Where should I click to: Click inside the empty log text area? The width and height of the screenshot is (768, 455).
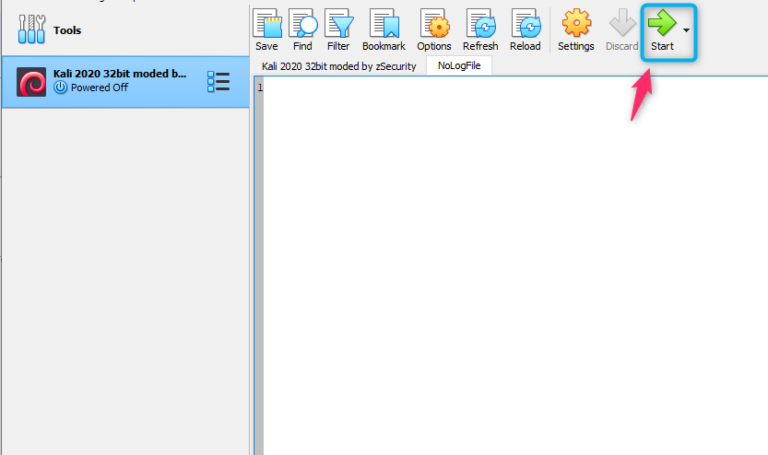(510, 260)
